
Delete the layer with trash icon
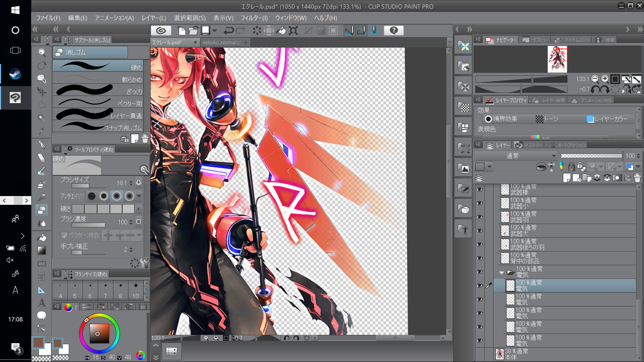pos(637,178)
